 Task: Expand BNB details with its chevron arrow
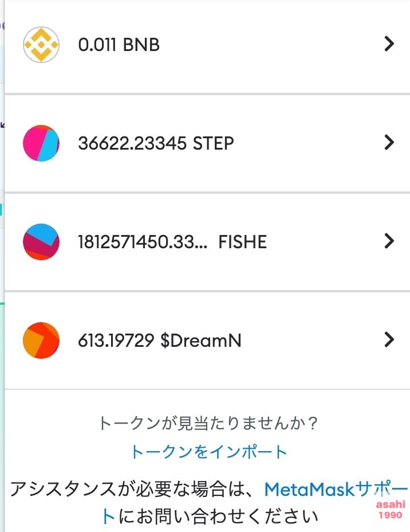[x=389, y=44]
